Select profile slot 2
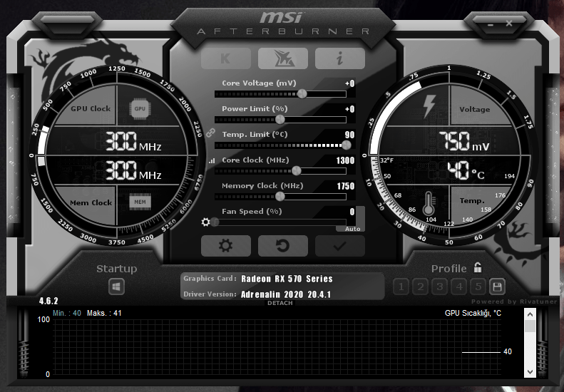This screenshot has height=392, width=564. (421, 287)
